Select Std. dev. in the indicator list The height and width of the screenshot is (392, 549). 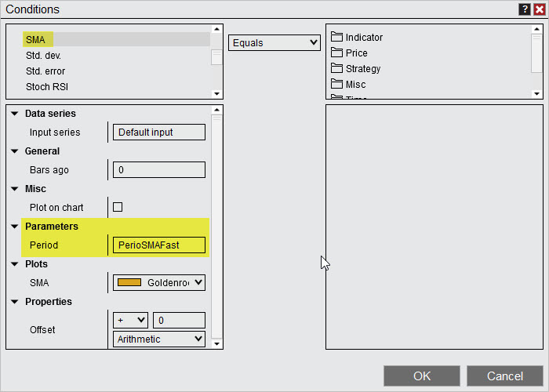click(x=43, y=56)
